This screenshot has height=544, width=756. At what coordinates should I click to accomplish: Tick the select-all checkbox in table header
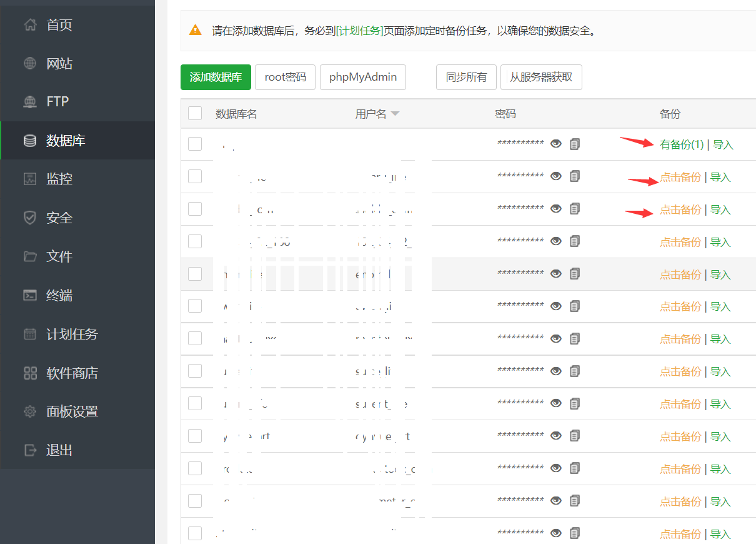click(195, 113)
